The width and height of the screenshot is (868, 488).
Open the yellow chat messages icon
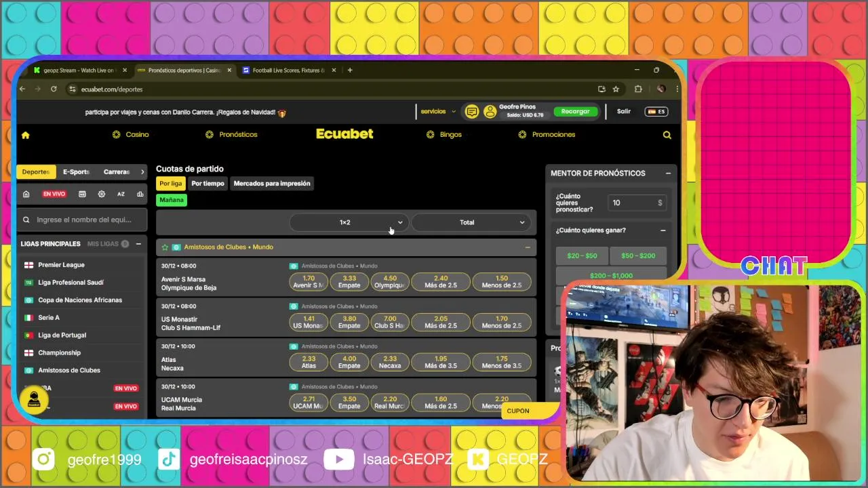[x=472, y=112]
